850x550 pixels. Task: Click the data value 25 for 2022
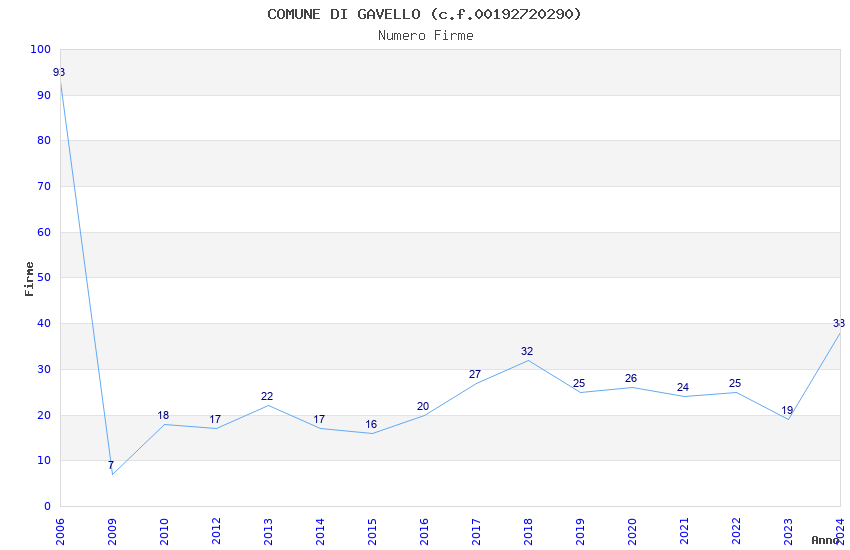pos(735,383)
